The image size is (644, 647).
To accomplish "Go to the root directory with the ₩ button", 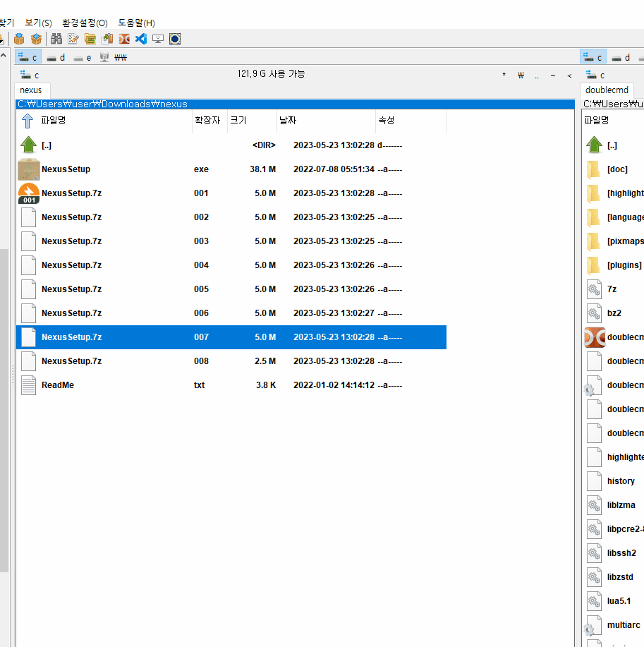I will point(521,75).
